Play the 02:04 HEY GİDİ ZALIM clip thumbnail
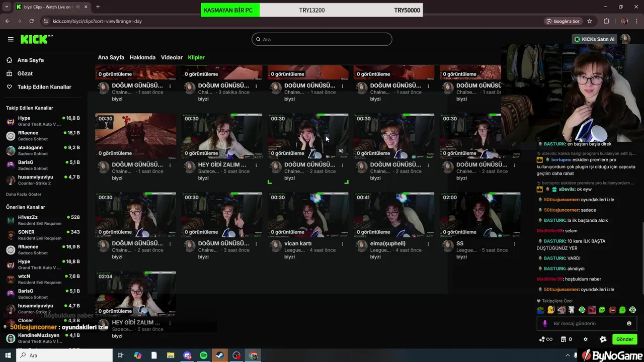 (136, 294)
